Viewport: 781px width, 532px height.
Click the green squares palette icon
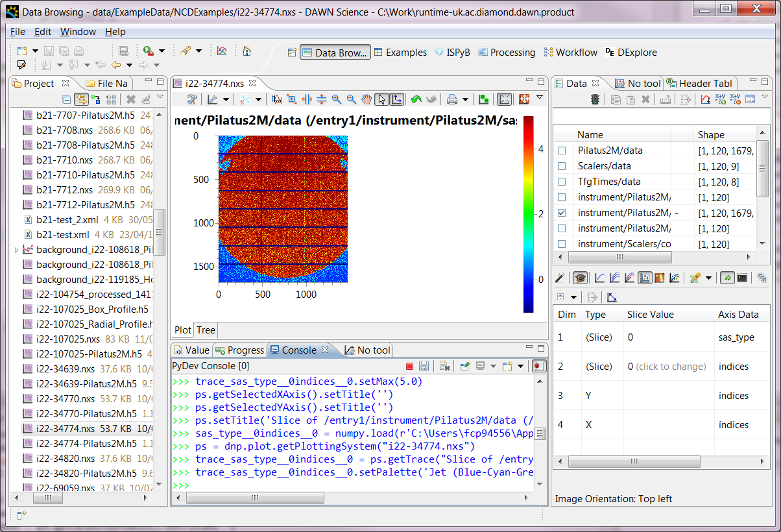click(484, 99)
